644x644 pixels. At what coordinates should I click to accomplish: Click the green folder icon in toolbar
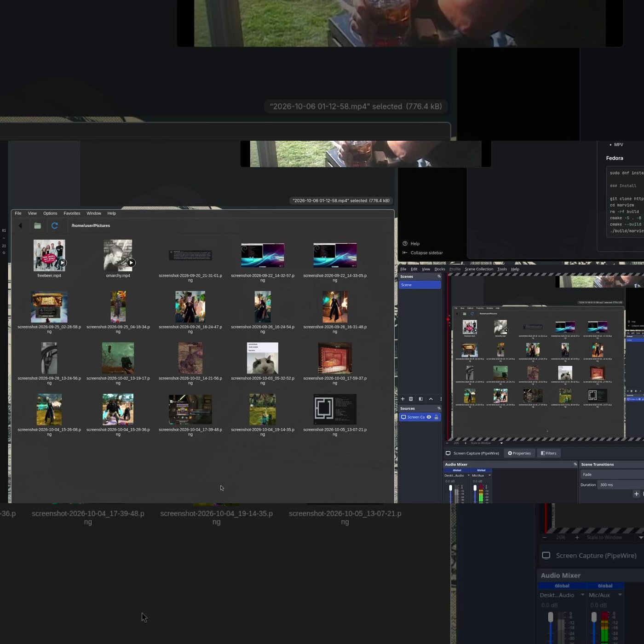(38, 225)
